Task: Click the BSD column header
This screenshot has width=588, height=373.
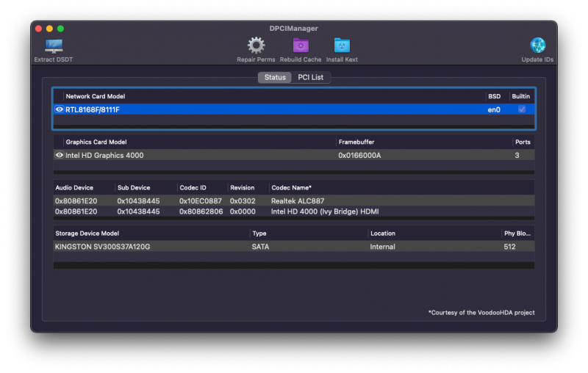Action: [494, 96]
